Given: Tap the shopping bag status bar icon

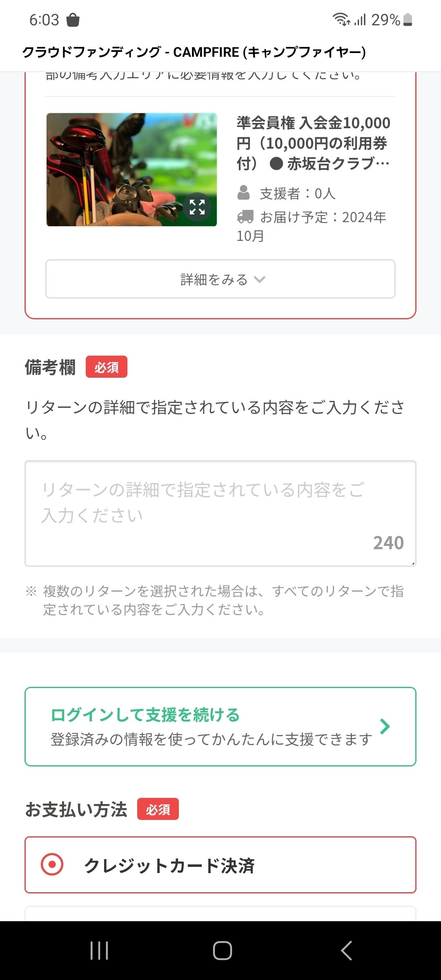Looking at the screenshot, I should [x=73, y=20].
